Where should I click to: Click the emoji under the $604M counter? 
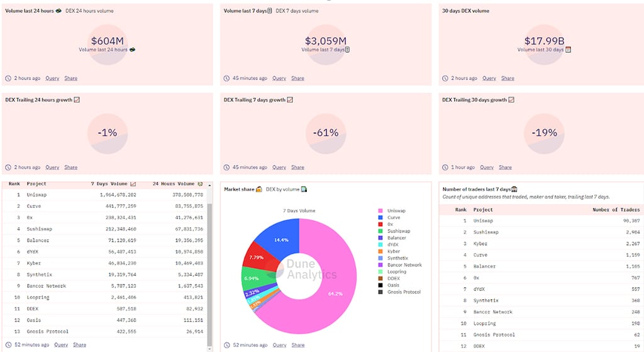click(x=132, y=50)
